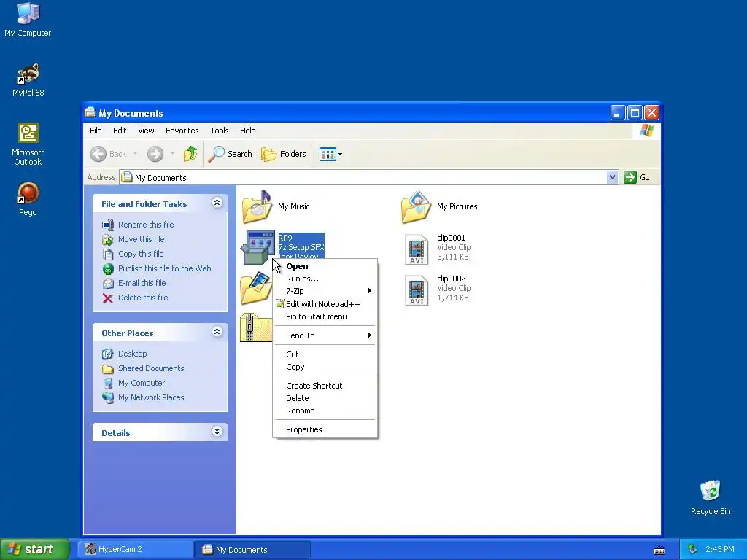Select the RP9 setup file icon

click(258, 248)
